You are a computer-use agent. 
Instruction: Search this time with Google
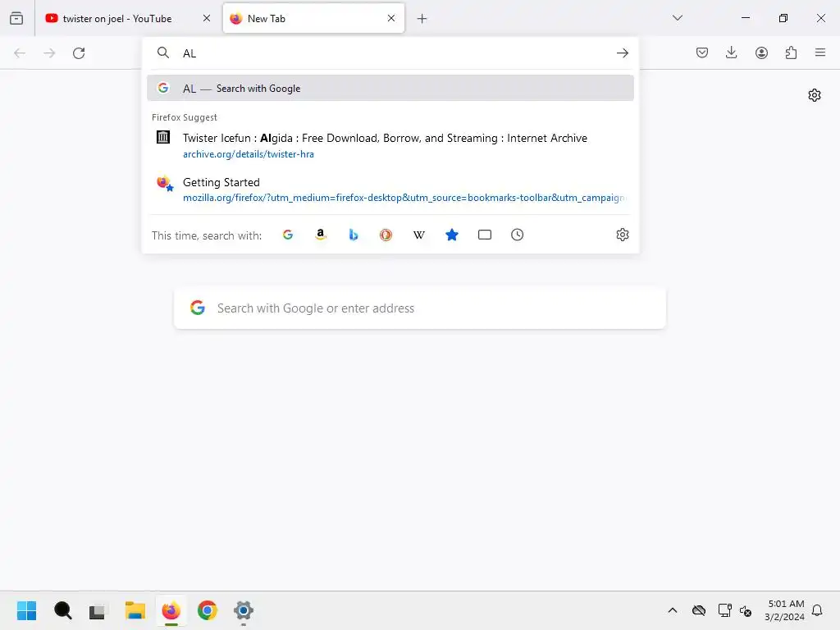coord(288,235)
